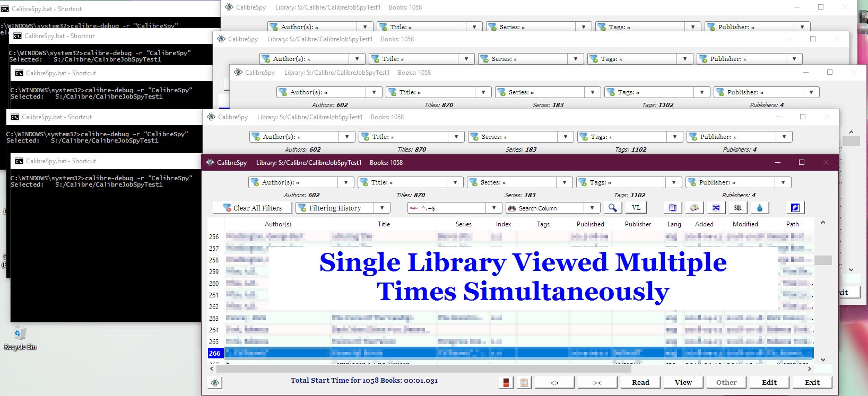868x396 pixels.
Task: Click the blue book icon next to VL
Action: point(673,208)
